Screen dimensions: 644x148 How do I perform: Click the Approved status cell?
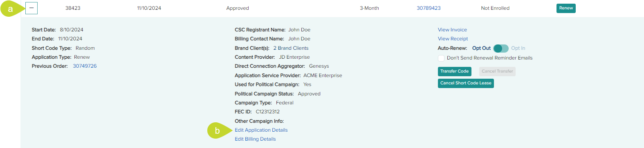(x=238, y=8)
